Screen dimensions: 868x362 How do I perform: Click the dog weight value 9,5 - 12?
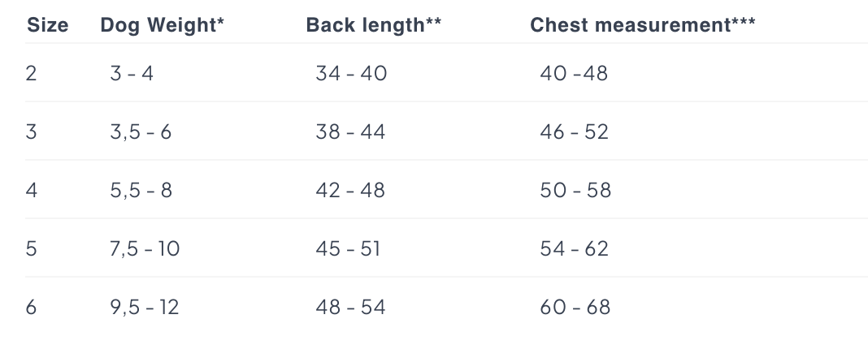pos(145,308)
